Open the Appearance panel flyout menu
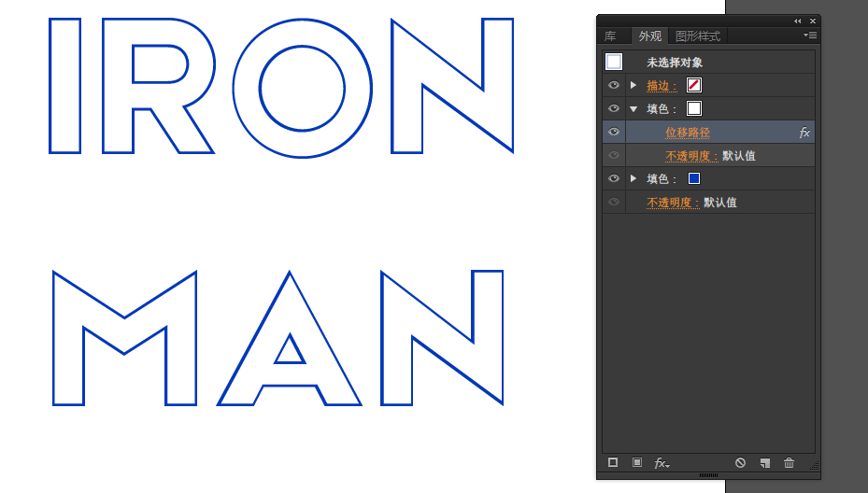The image size is (868, 493). pos(810,35)
